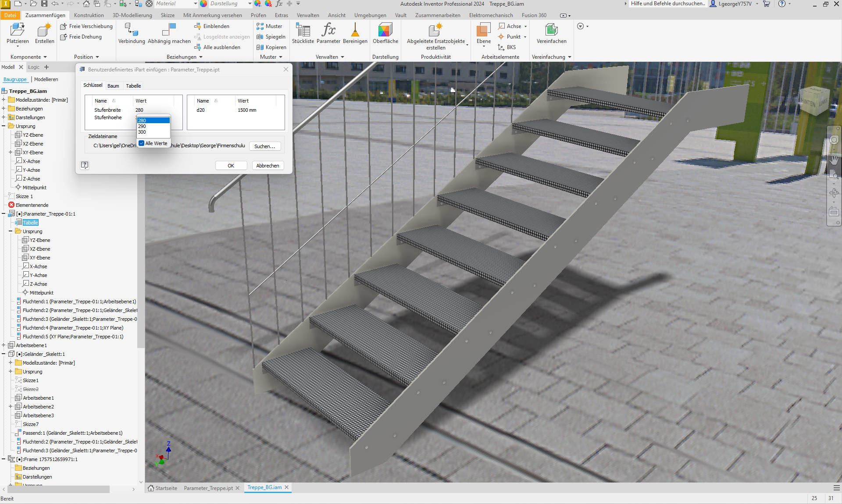Collapse the Parameter_Treppe-01:1 tree node
The width and height of the screenshot is (842, 504).
[4, 214]
